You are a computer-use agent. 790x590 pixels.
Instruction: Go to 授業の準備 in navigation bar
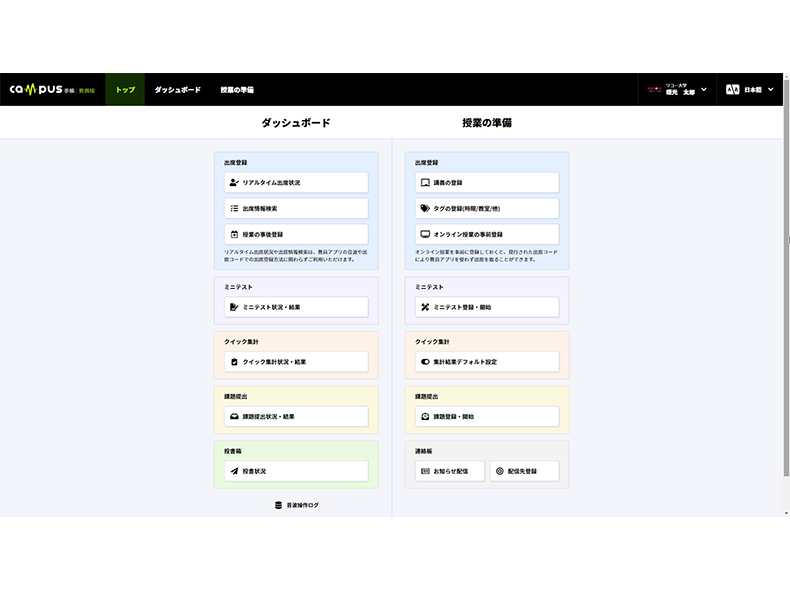pos(237,90)
